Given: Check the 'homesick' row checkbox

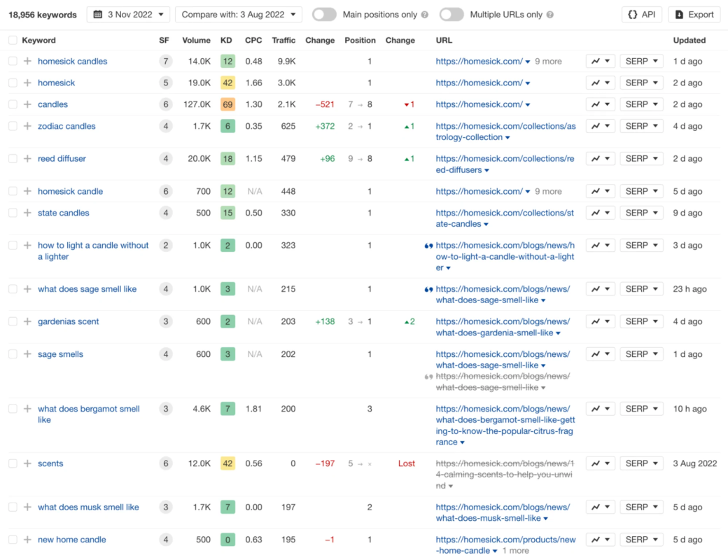Looking at the screenshot, I should tap(13, 83).
